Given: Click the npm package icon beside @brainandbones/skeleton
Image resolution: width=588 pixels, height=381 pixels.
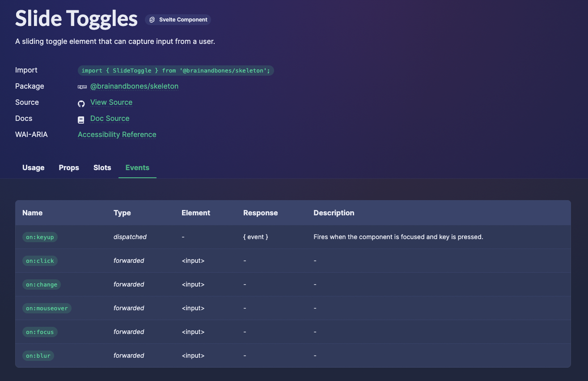Looking at the screenshot, I should [x=82, y=86].
